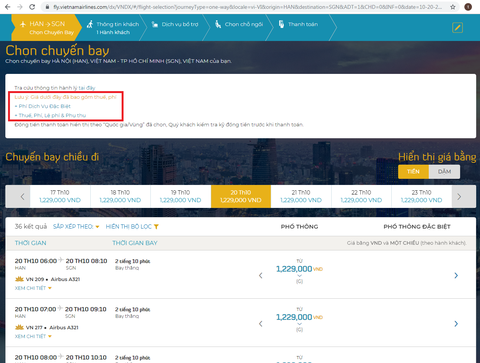480x363 pixels.
Task: Go back in browser history
Action: (8, 7)
